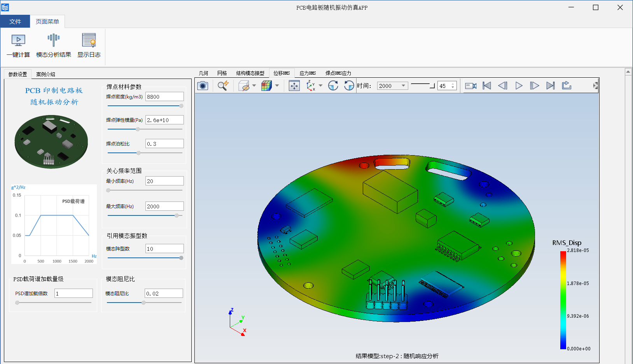Rotate the view clockwise
Image resolution: width=633 pixels, height=364 pixels.
[333, 86]
